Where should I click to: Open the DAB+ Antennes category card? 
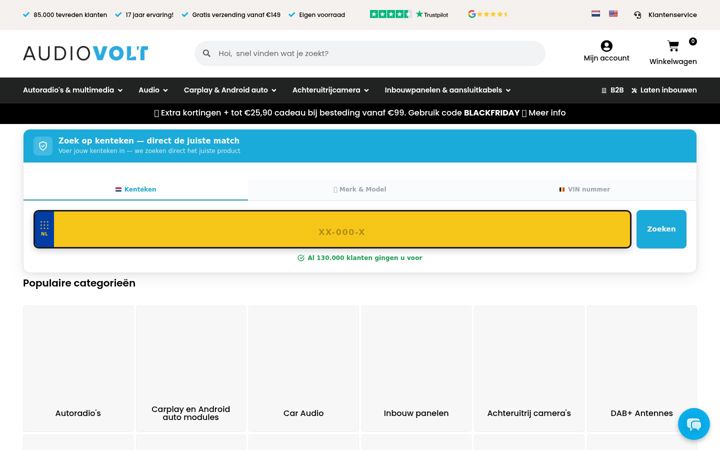[641, 368]
